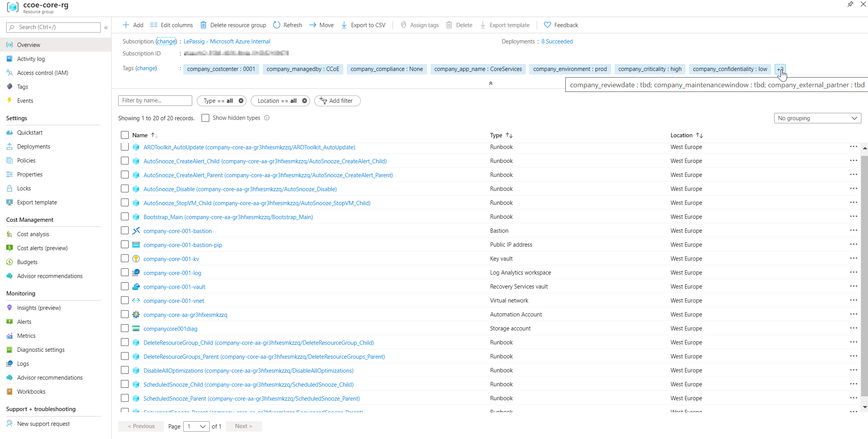The height and width of the screenshot is (439, 868).
Task: Open Cost analysis from the sidebar menu
Action: click(x=33, y=234)
